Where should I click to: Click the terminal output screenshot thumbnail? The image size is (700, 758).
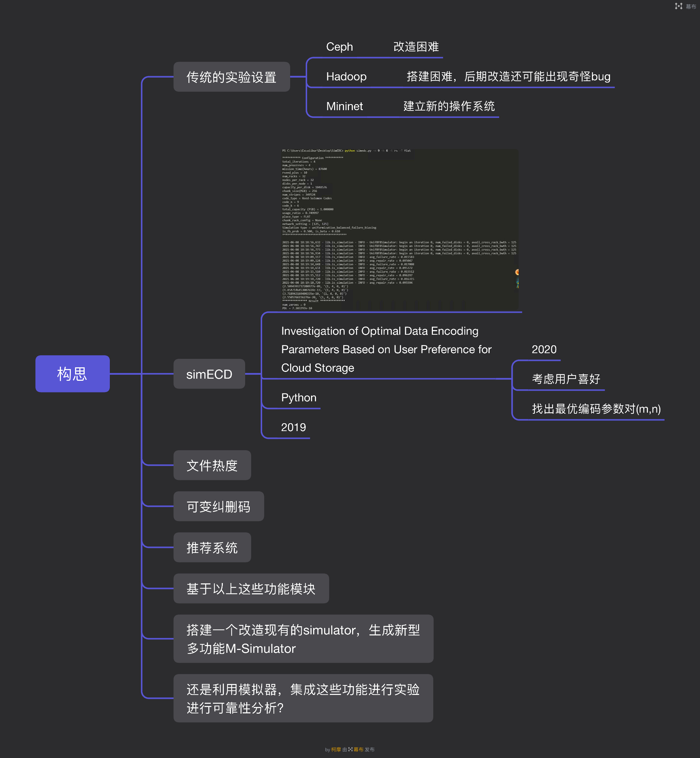tap(400, 229)
